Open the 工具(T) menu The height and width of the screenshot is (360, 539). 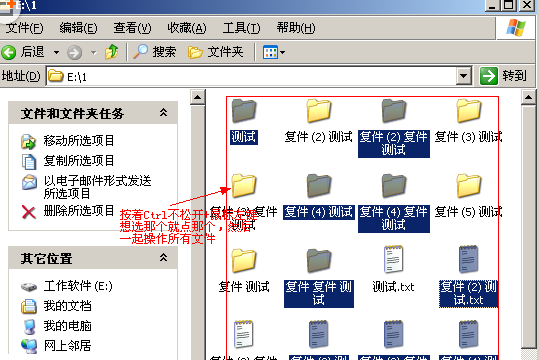(241, 28)
